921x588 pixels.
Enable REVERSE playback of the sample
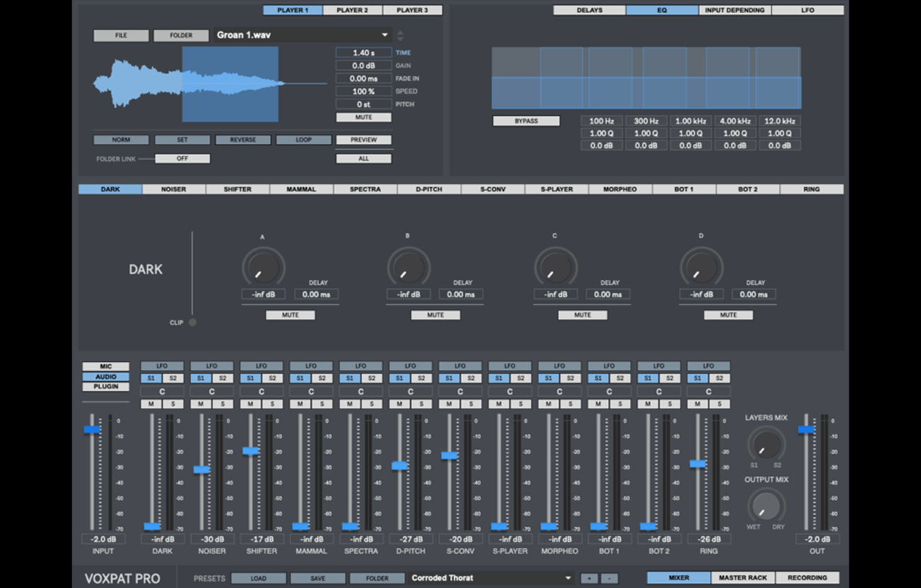click(243, 140)
